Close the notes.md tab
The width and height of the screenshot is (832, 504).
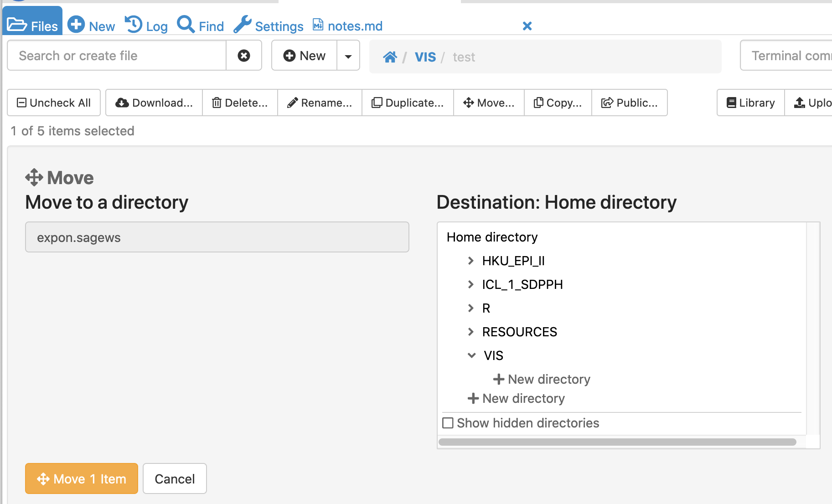tap(527, 26)
